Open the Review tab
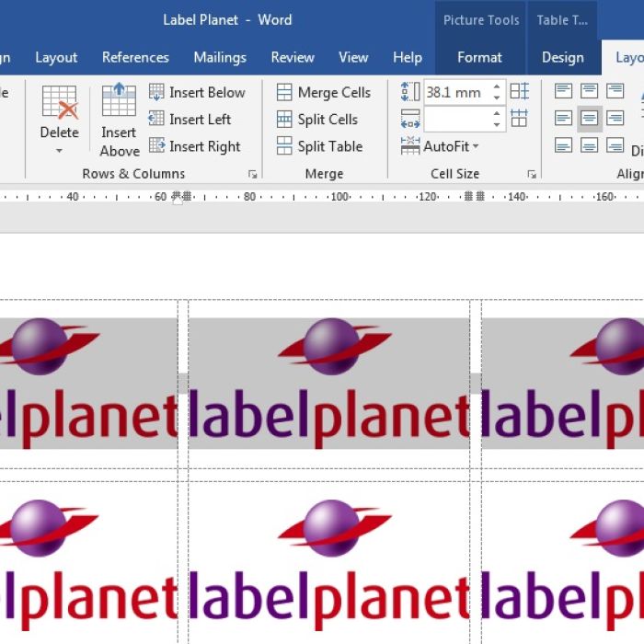This screenshot has width=644, height=644. click(293, 57)
